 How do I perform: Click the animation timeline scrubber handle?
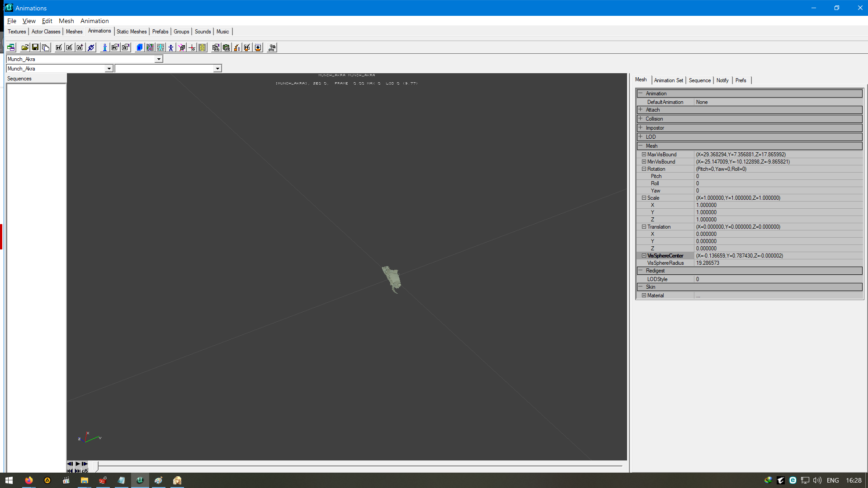(96, 465)
